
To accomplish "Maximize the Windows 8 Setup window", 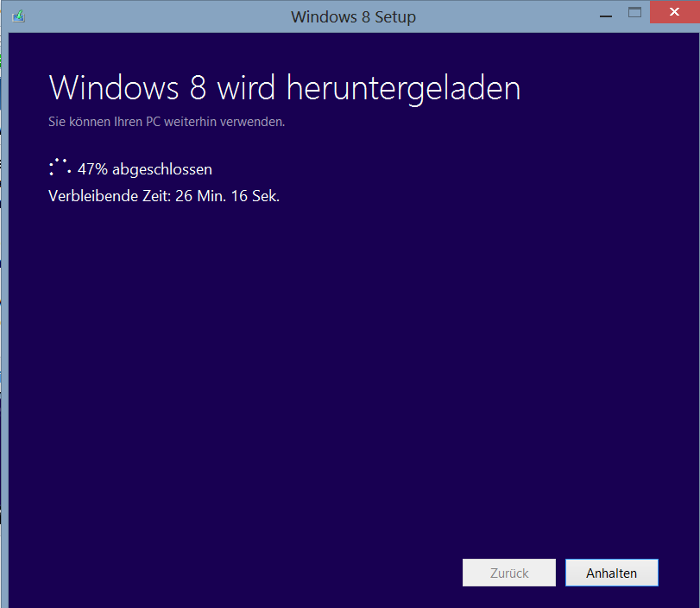I will (x=634, y=12).
